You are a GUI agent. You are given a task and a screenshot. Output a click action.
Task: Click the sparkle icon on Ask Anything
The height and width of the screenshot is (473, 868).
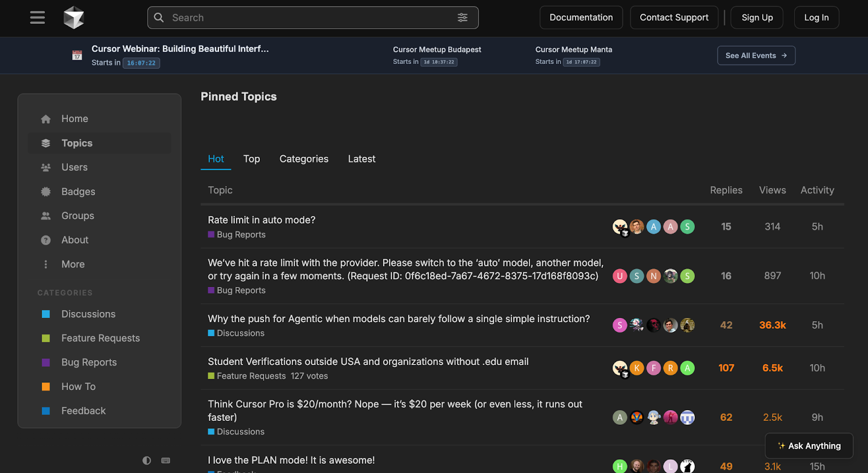(x=781, y=446)
